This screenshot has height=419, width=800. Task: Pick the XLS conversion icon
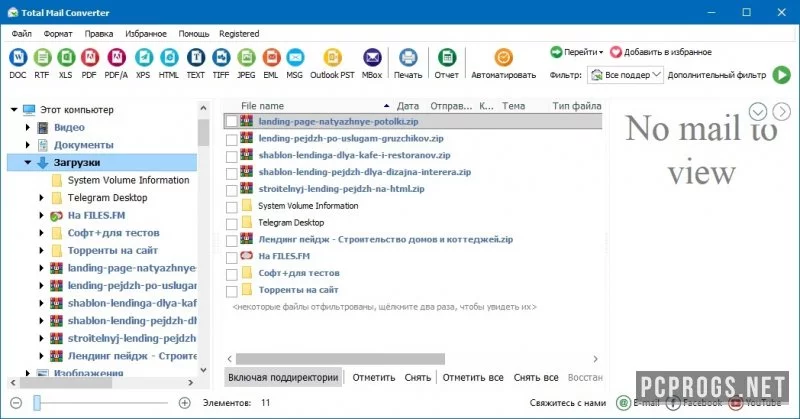[x=66, y=58]
